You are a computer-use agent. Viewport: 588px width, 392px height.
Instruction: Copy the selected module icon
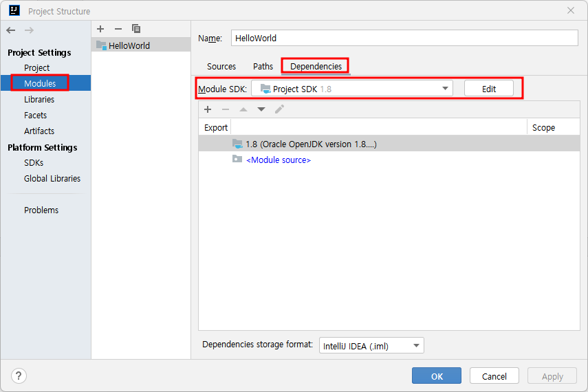coord(135,29)
